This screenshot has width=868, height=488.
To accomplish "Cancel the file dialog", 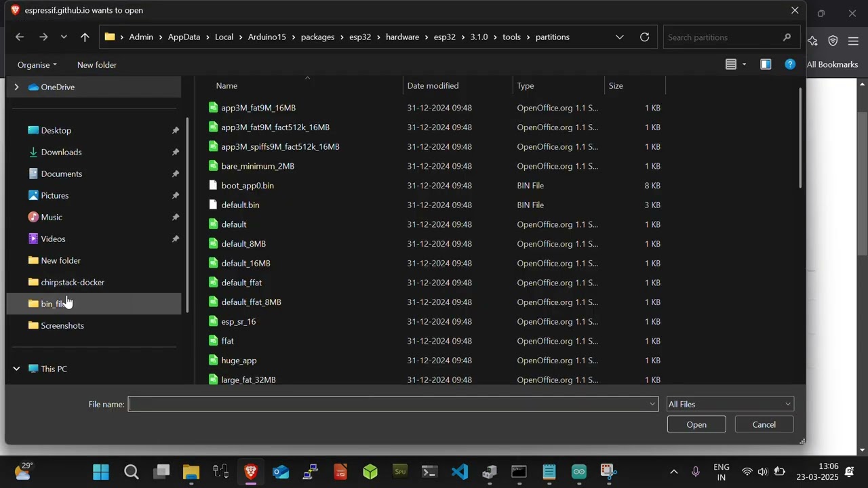I will (x=764, y=424).
